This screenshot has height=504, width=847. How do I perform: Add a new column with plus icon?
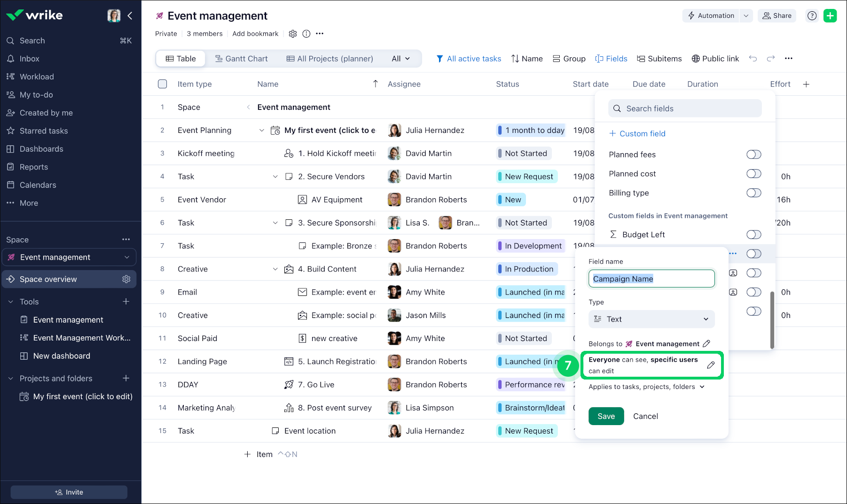tap(806, 84)
